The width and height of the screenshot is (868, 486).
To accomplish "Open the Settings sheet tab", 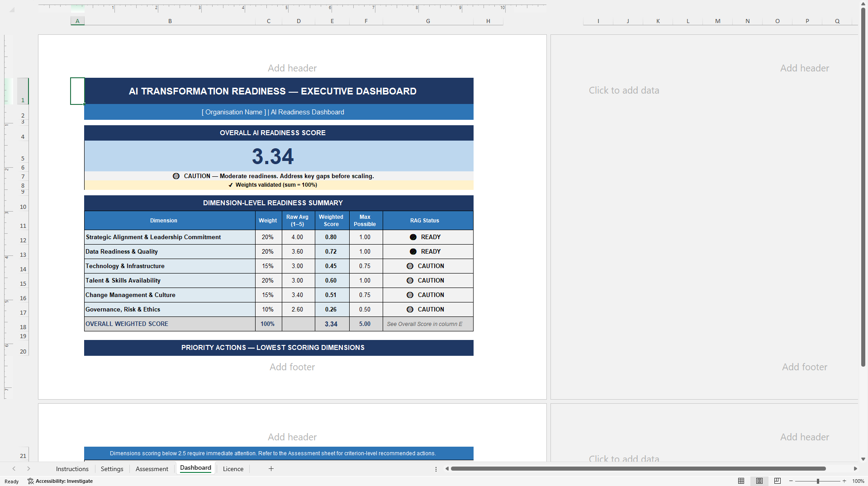I will pos(112,469).
